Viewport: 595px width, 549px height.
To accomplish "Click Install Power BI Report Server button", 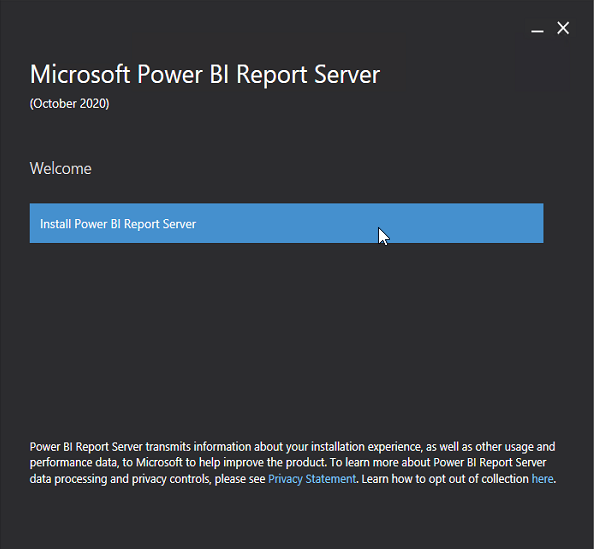I will pyautogui.click(x=286, y=223).
